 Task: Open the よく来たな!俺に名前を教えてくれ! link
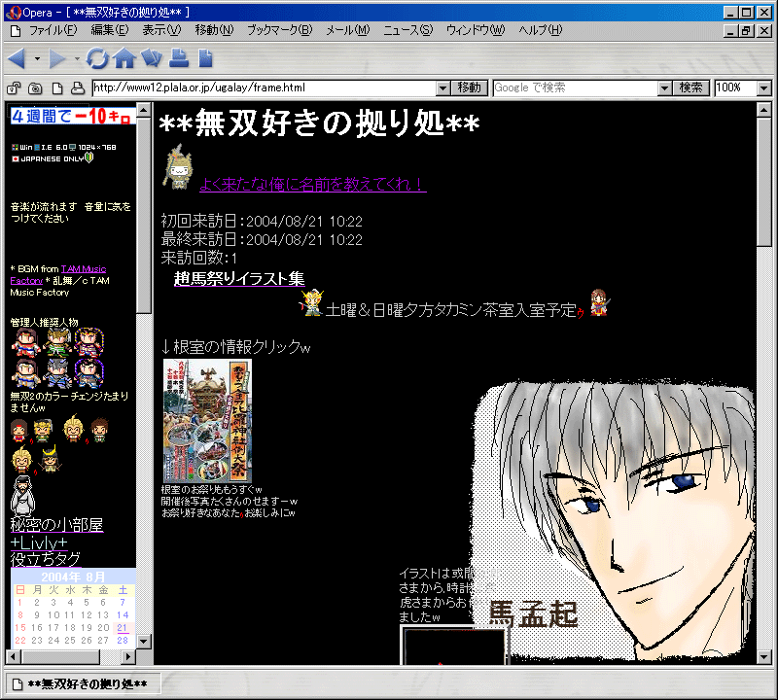pyautogui.click(x=312, y=185)
